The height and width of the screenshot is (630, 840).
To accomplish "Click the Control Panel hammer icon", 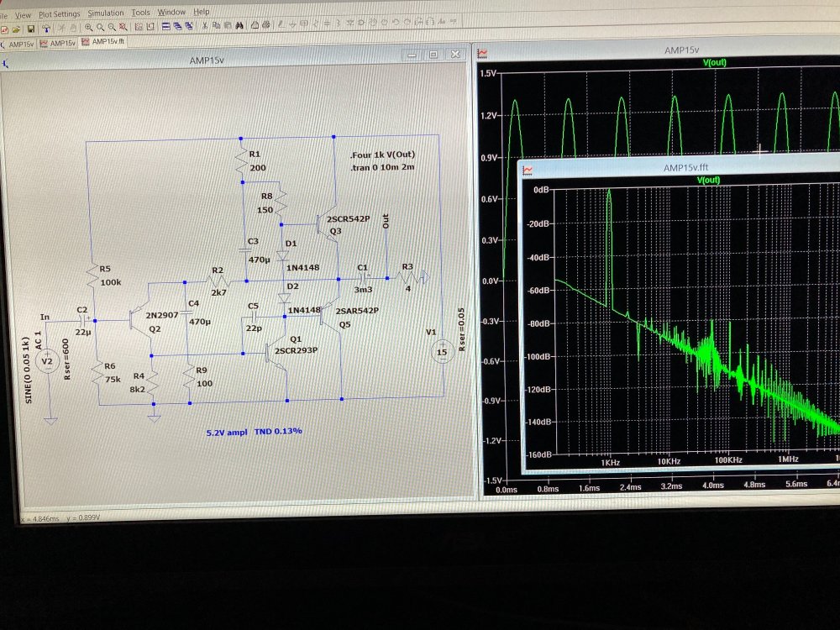I will coord(46,28).
